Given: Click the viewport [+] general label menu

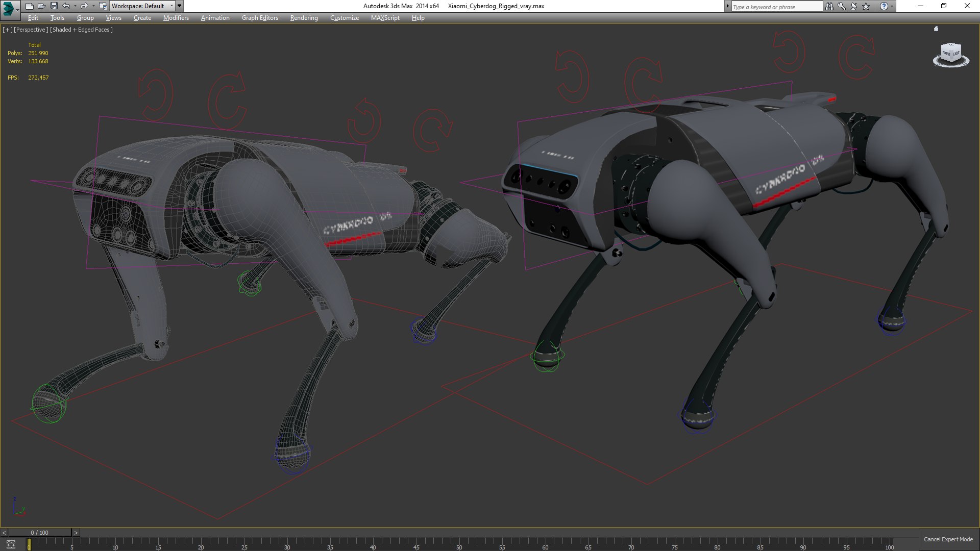Looking at the screenshot, I should click(7, 30).
